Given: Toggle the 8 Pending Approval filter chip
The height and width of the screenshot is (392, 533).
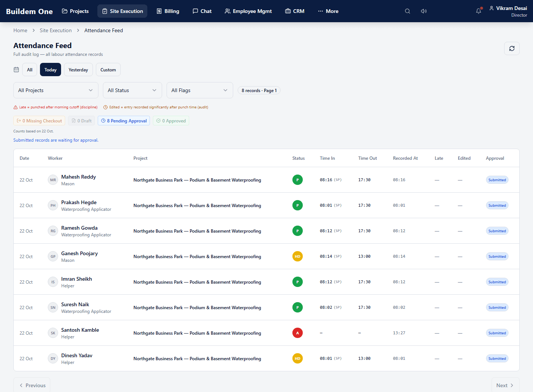Looking at the screenshot, I should click(124, 121).
